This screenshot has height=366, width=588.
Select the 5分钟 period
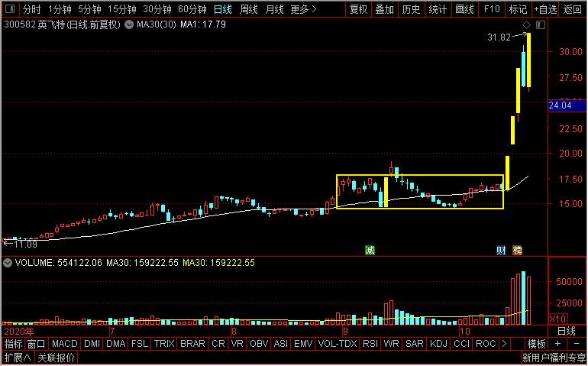pyautogui.click(x=89, y=9)
